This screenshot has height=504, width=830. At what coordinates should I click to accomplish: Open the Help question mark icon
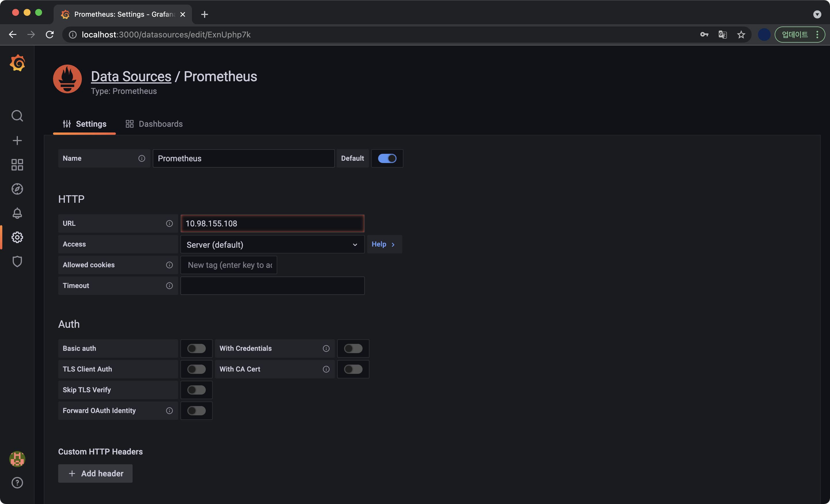point(17,482)
